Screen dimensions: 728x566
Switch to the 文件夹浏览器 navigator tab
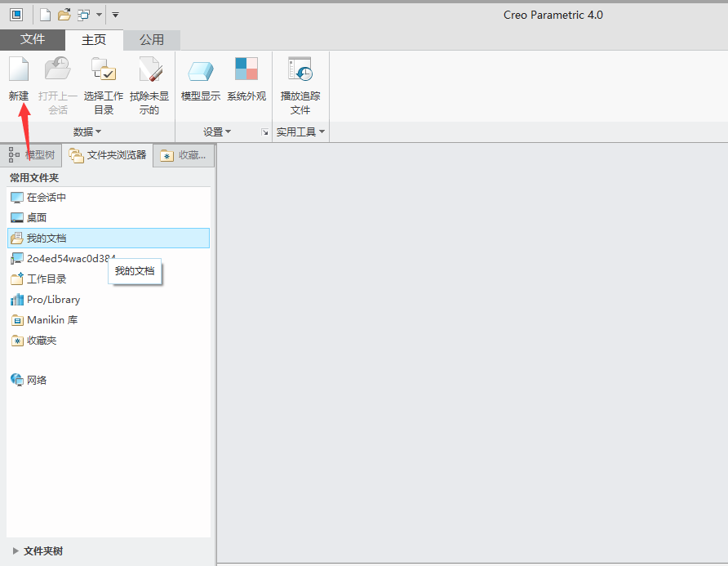click(107, 154)
